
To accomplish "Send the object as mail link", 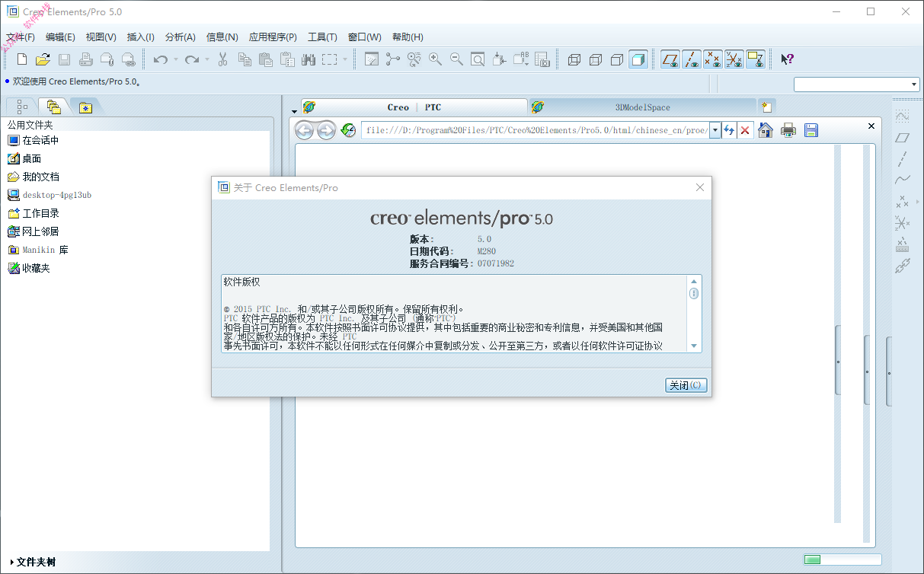I will coord(129,59).
